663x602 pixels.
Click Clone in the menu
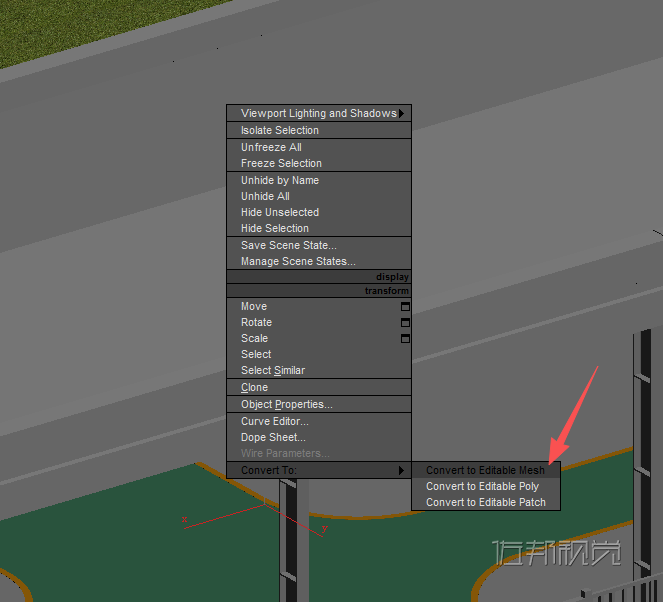(x=319, y=387)
